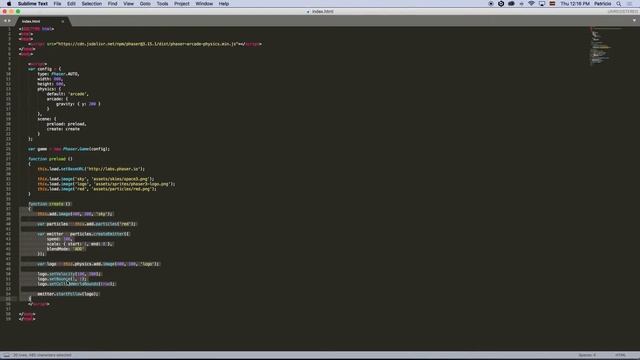
Task: Click the setBaseURL labs.phaser.io line
Action: (x=91, y=169)
